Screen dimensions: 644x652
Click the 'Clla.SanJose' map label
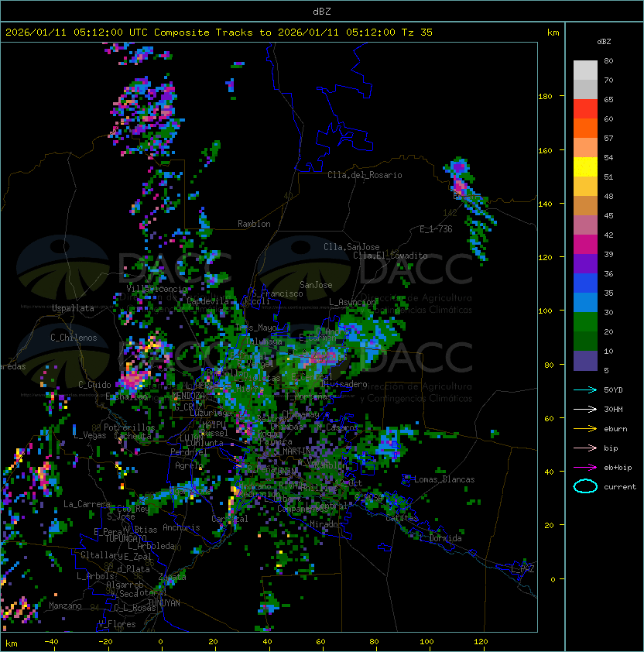[x=351, y=247]
